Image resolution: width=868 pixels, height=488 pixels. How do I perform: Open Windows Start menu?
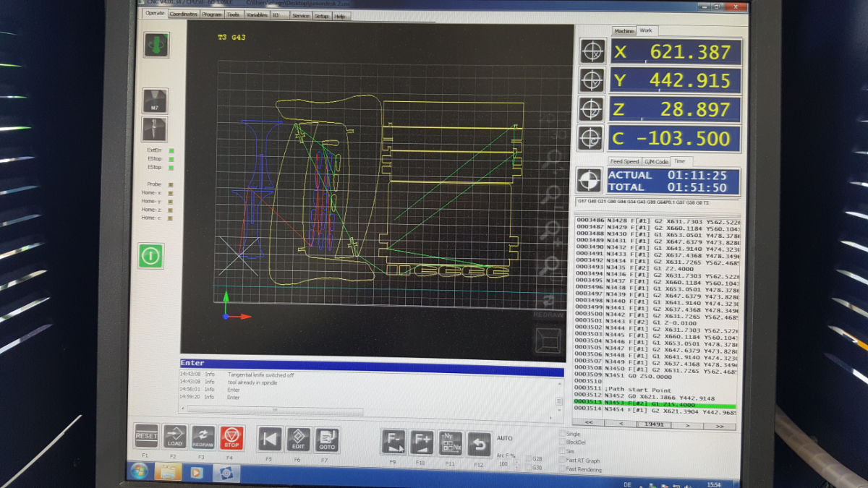(139, 472)
